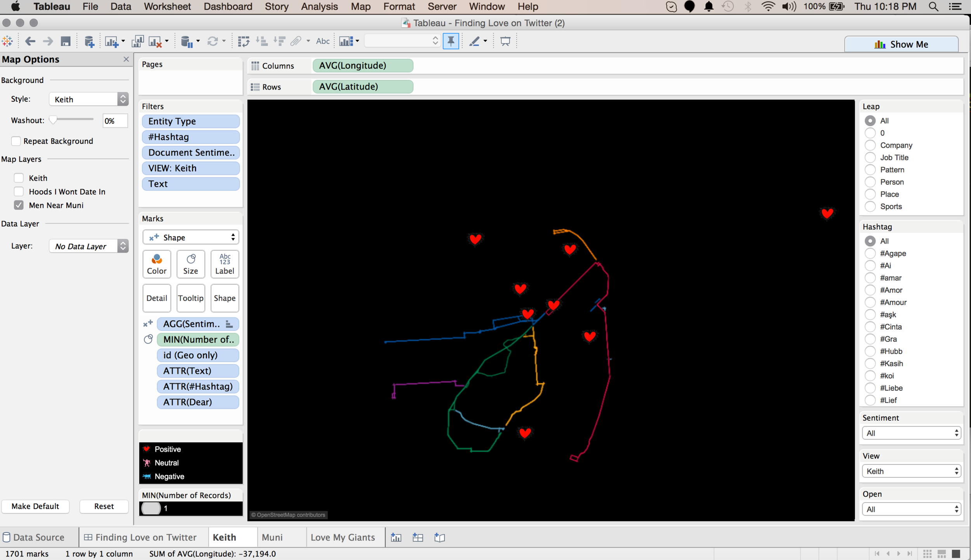Add a new data source
This screenshot has width=971, height=560.
point(89,42)
